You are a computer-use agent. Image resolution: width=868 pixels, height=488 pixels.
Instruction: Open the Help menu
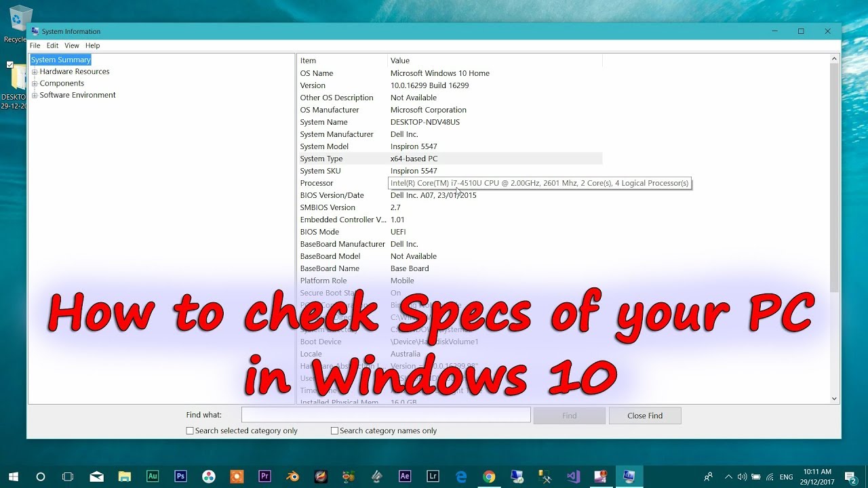click(x=93, y=45)
